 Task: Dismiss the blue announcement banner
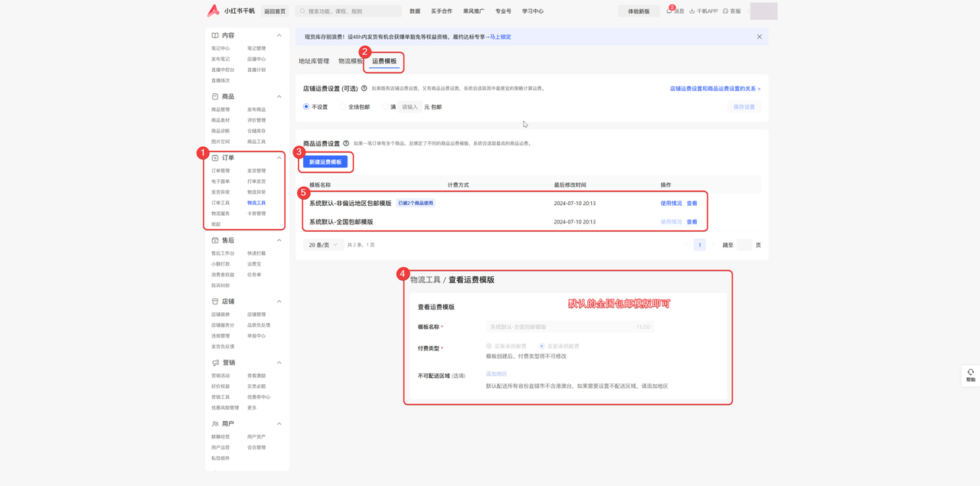coord(759,37)
